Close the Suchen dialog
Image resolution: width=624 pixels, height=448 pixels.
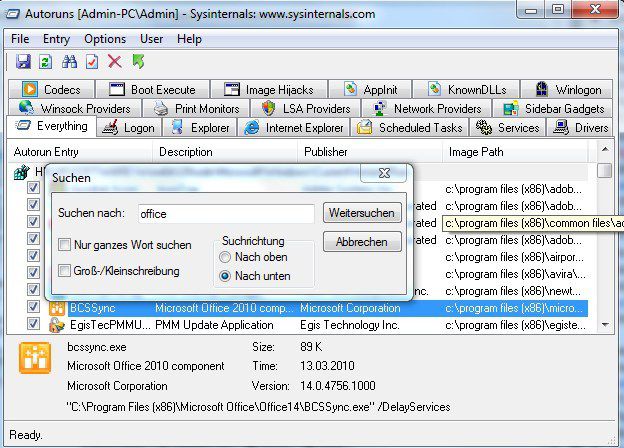coord(384,173)
